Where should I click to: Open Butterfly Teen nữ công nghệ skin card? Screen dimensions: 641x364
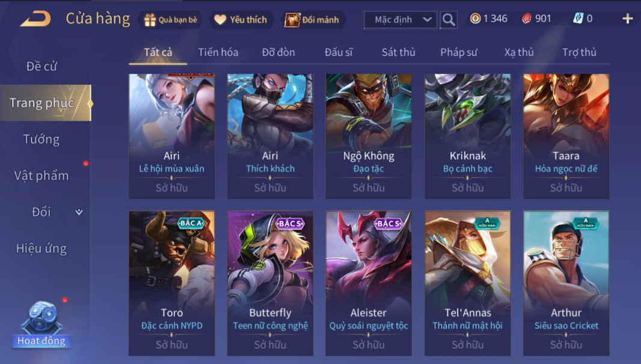270,283
